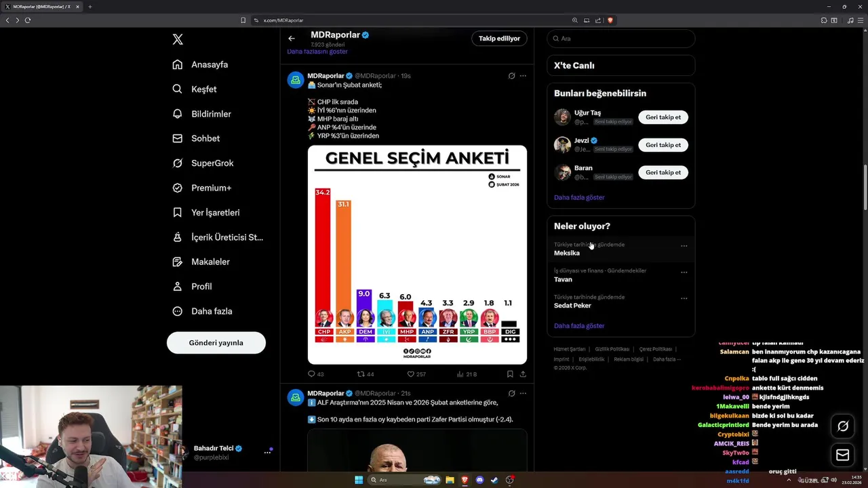Like the Sonar poll post
The height and width of the screenshot is (488, 868).
416,374
